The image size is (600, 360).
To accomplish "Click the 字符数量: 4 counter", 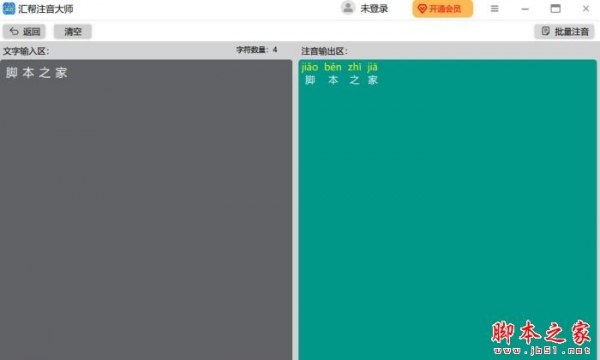I will [257, 50].
